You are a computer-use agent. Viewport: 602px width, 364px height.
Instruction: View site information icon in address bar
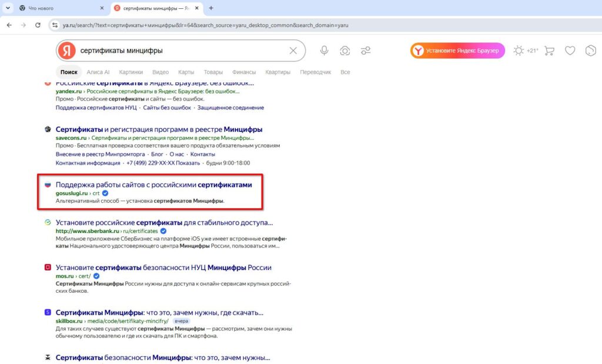coord(55,25)
